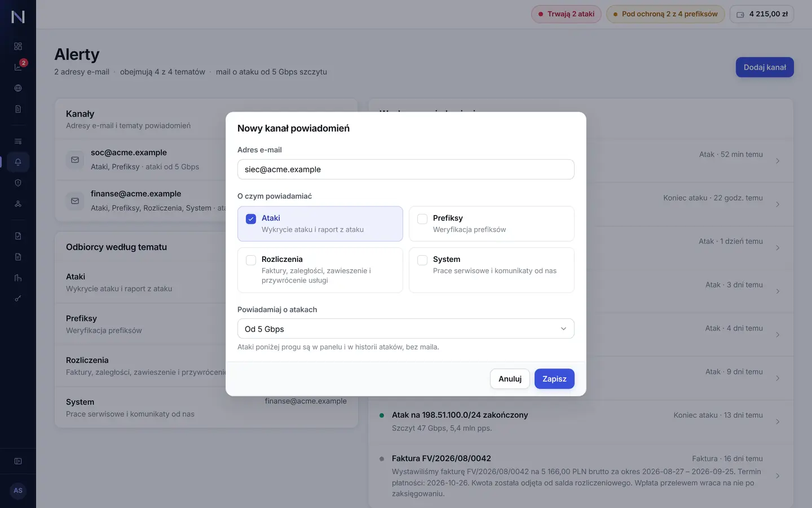Check the Prefiksy checkbox
This screenshot has width=812, height=508.
422,219
